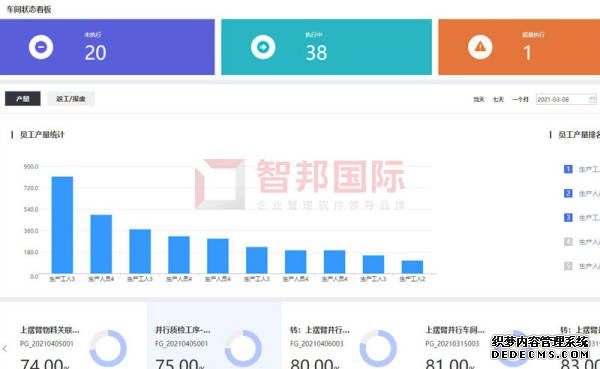Select the 七天 time range
The height and width of the screenshot is (369, 600).
[x=498, y=100]
